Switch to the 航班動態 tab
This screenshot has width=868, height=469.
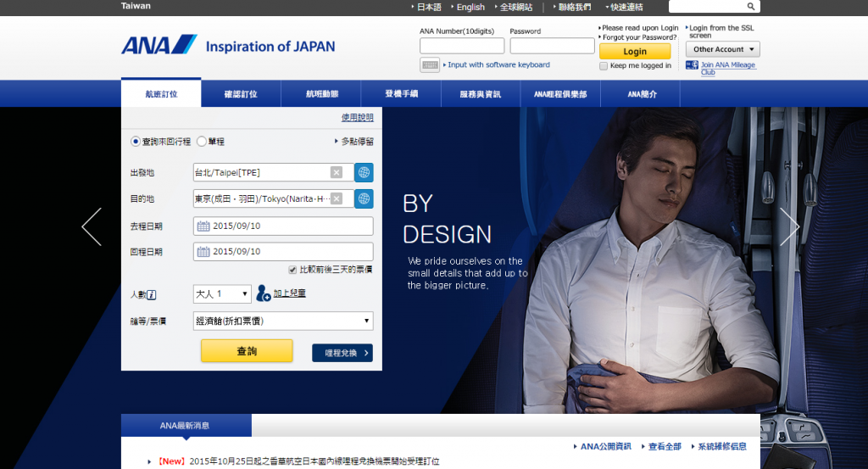[321, 93]
